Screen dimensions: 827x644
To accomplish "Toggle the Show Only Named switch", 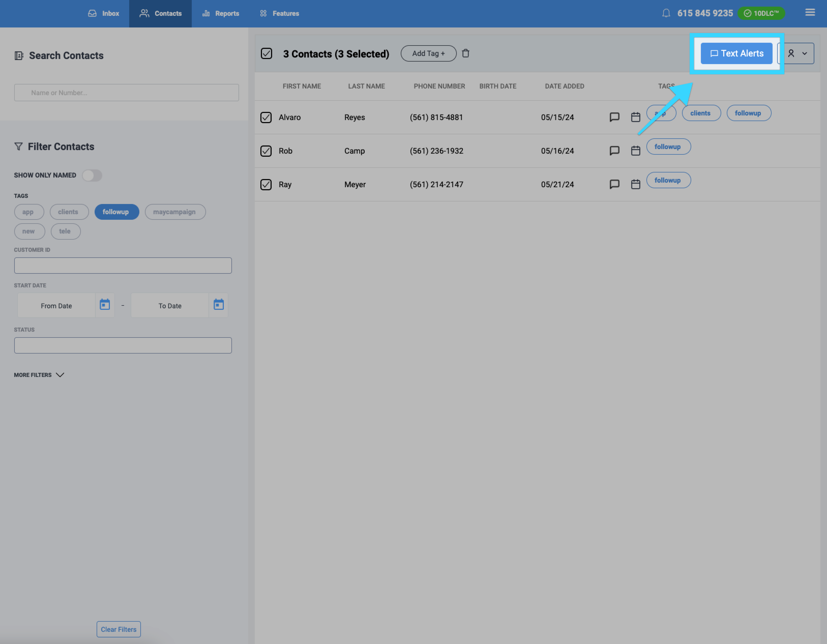I will 92,175.
